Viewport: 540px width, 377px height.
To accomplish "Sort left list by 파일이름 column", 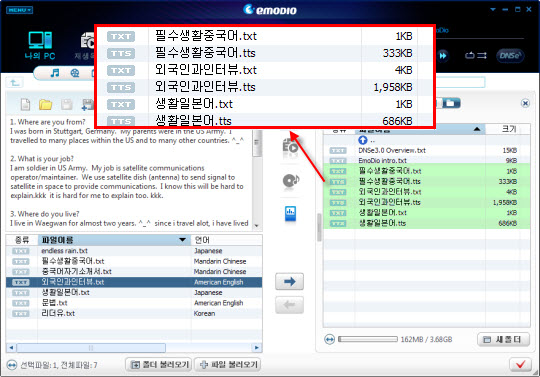I will 114,240.
